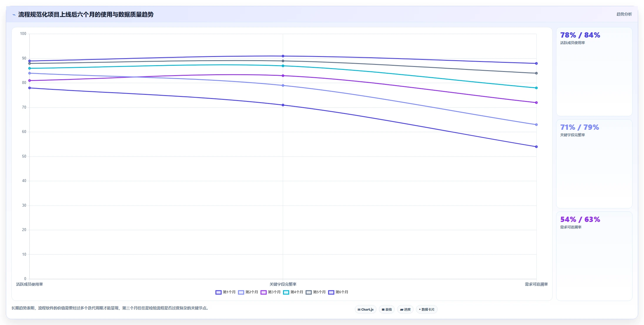This screenshot has height=325, width=644.
Task: Click the x-axis label 需求可追溯率
Action: click(x=536, y=284)
